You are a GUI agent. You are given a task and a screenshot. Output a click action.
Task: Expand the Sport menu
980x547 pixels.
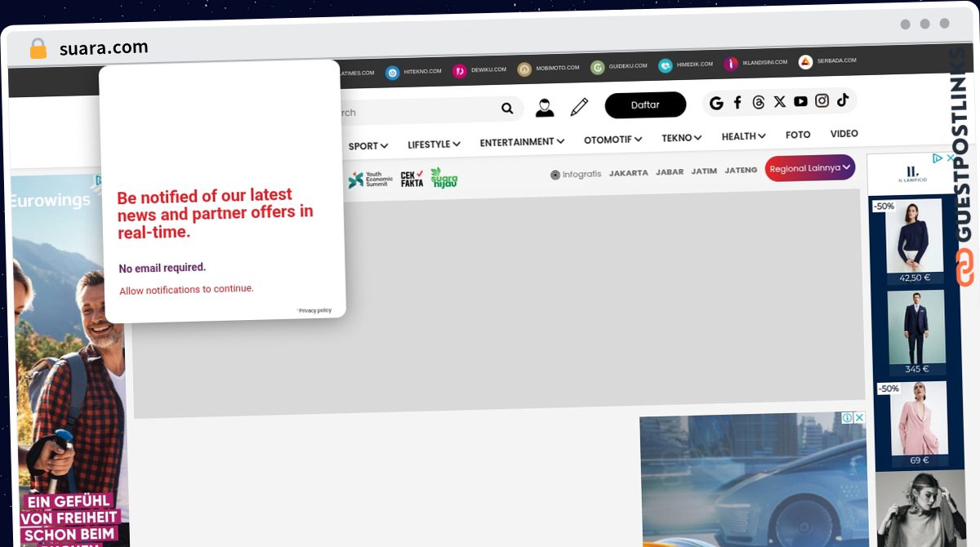[x=368, y=146]
